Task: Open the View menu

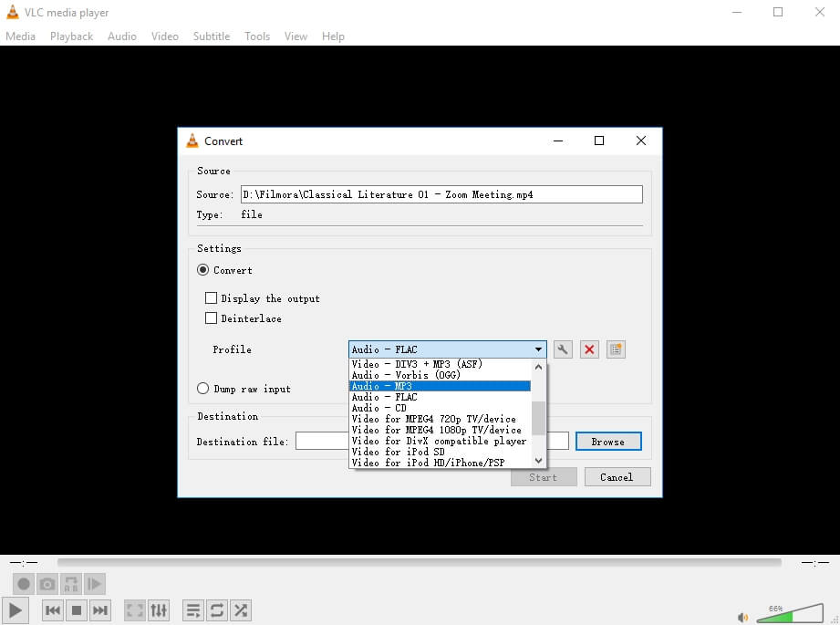Action: pyautogui.click(x=296, y=36)
